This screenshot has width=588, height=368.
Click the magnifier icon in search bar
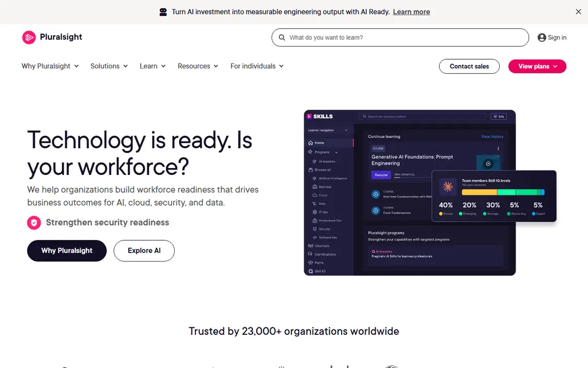[x=282, y=37]
